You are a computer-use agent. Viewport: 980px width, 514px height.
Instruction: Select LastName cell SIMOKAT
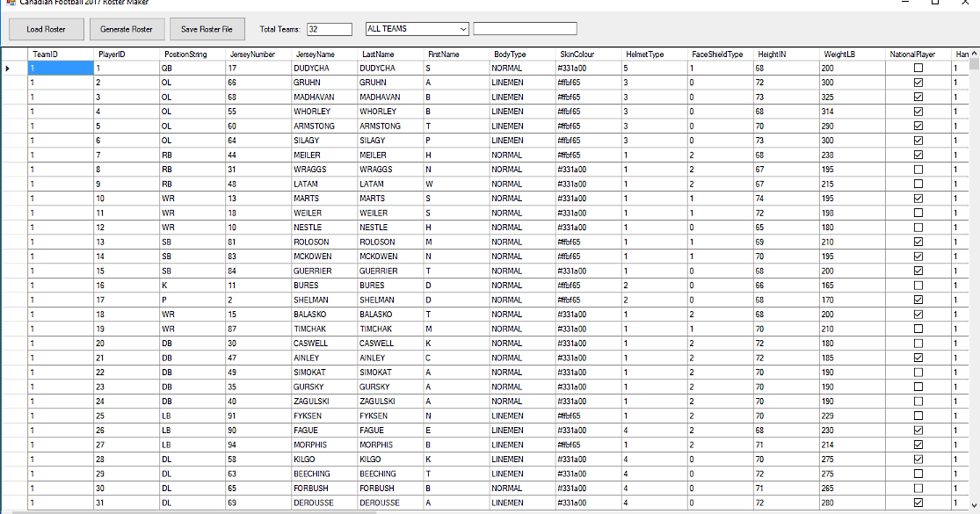pyautogui.click(x=390, y=373)
